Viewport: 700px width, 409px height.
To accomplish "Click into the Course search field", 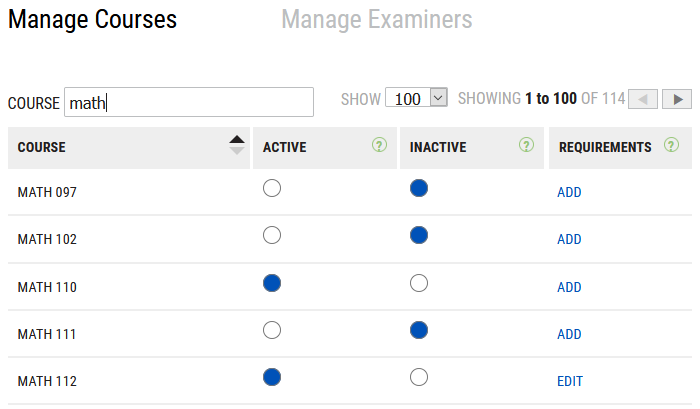I will point(189,102).
